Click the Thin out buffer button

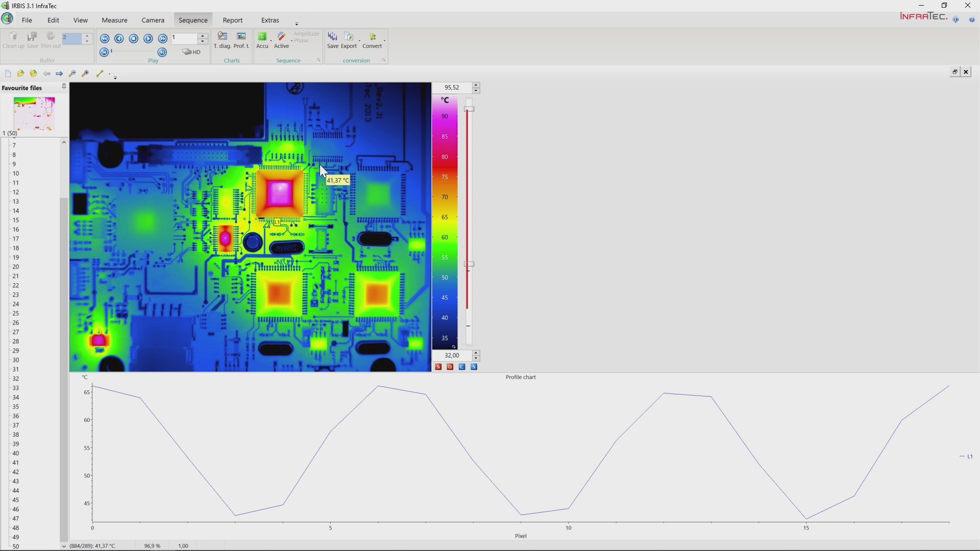(50, 38)
